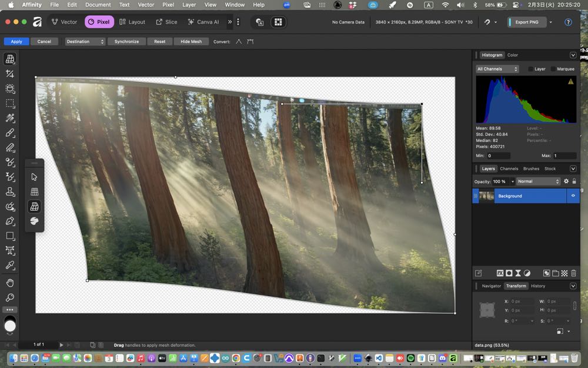
Task: Select the Perspective grid tool in flyout
Action: 34,191
